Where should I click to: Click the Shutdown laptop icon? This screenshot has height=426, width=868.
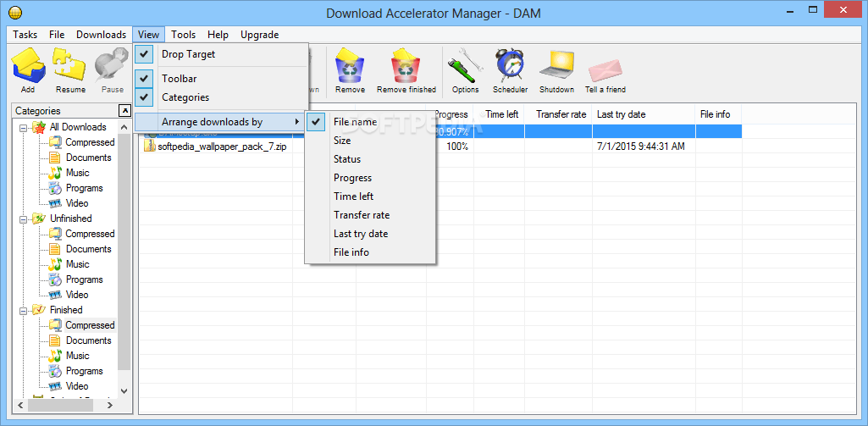556,66
